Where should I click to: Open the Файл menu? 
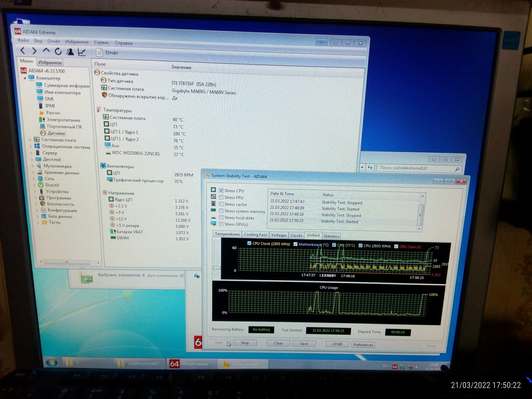click(x=23, y=40)
